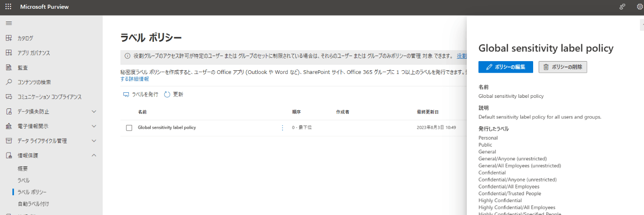Click the header icon left of the gear
Image resolution: width=644 pixels, height=215 pixels.
(x=622, y=7)
